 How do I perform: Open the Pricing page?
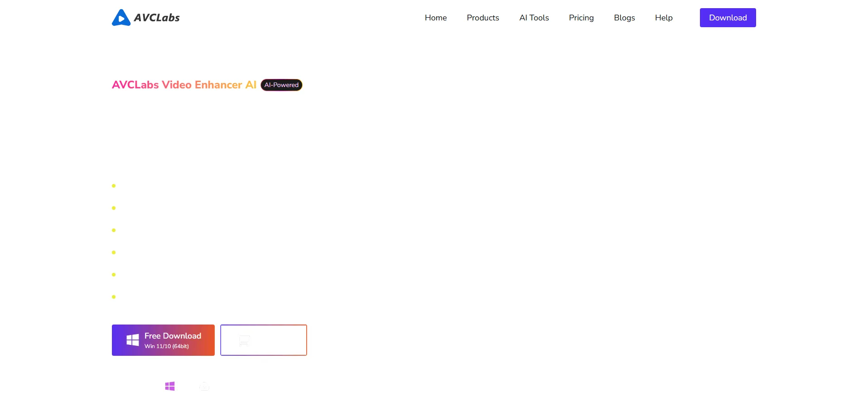tap(581, 18)
